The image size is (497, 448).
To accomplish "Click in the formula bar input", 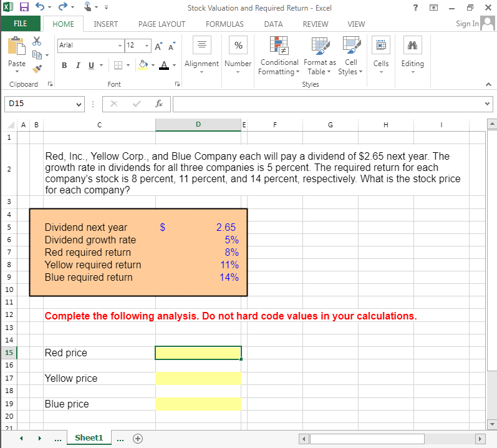I will [x=328, y=104].
